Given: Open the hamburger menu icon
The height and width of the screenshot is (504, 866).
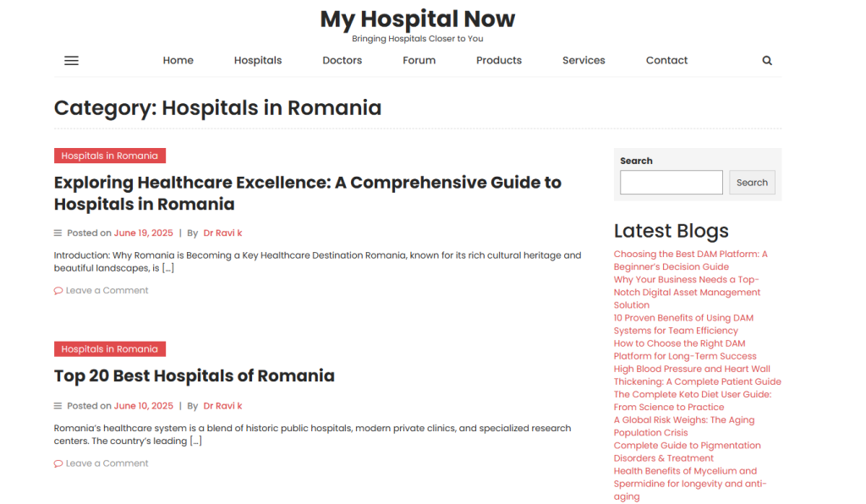Looking at the screenshot, I should pyautogui.click(x=71, y=61).
